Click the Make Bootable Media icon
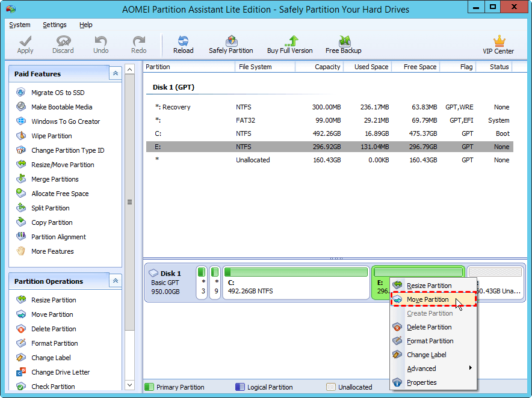The image size is (532, 398). [20, 106]
